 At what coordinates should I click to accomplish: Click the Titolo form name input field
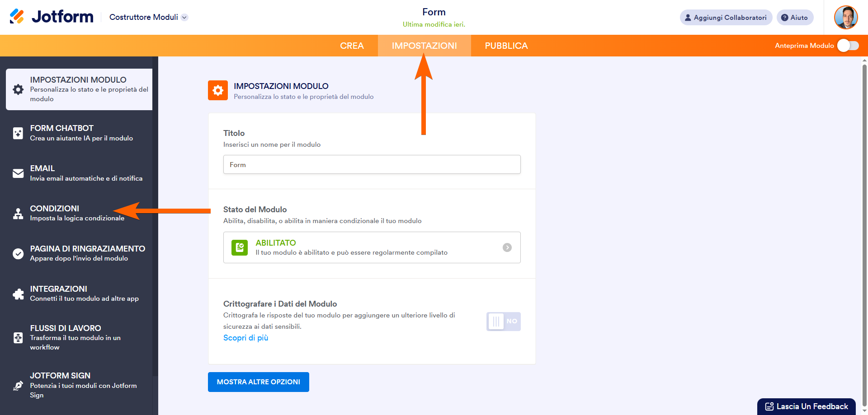click(372, 164)
